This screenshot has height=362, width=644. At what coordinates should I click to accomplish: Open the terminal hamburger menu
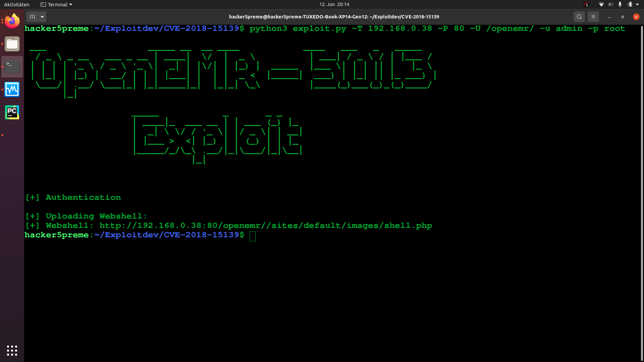(x=593, y=17)
